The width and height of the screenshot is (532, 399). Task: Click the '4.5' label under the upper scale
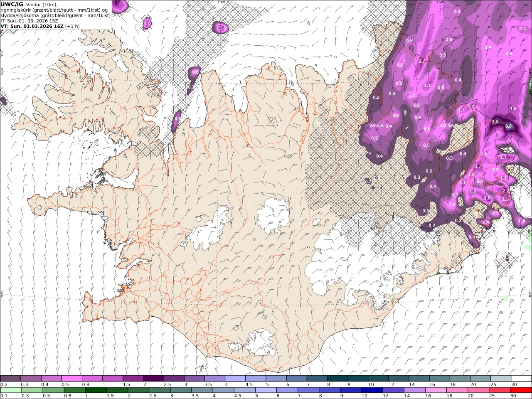[x=249, y=384]
